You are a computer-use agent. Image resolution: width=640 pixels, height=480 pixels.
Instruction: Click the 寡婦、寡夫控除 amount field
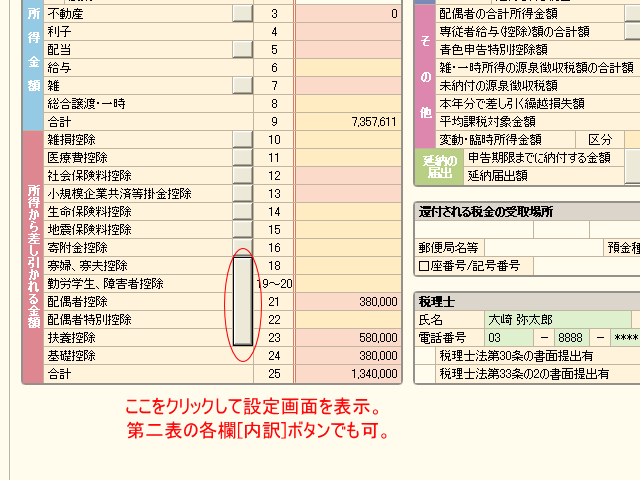pos(348,265)
